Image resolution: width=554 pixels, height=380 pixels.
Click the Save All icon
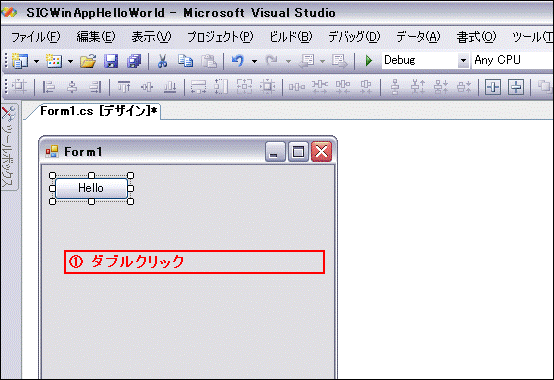coord(134,61)
